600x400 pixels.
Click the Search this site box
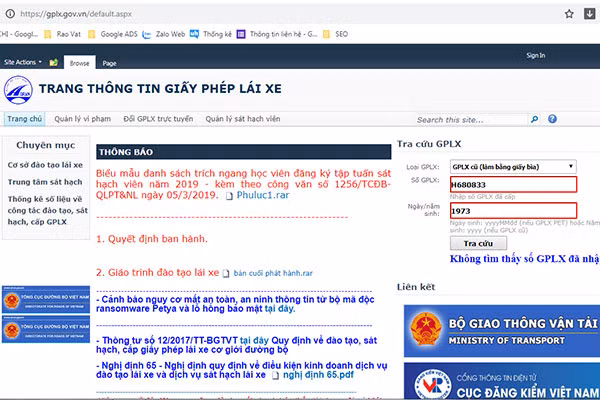(x=471, y=120)
